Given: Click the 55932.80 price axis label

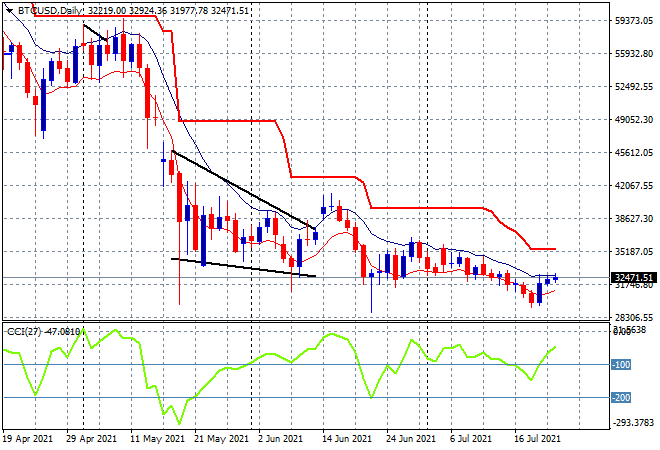Looking at the screenshot, I should click(x=634, y=53).
